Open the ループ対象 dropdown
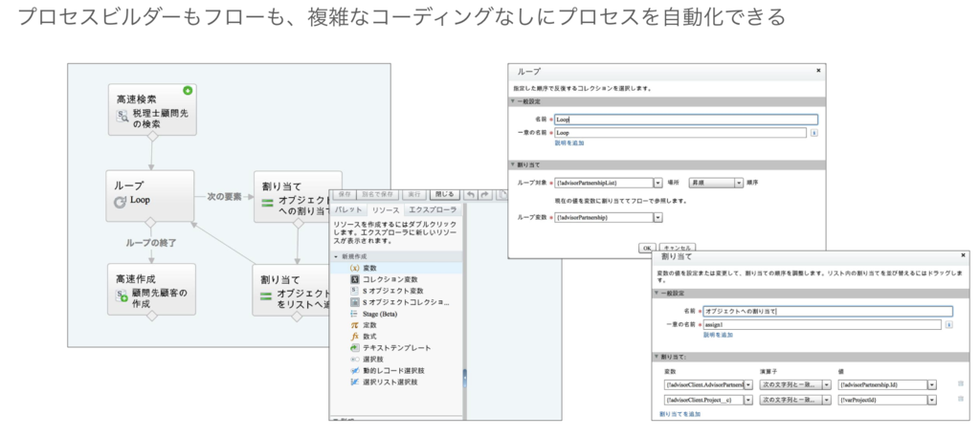This screenshot has width=980, height=437. click(657, 183)
